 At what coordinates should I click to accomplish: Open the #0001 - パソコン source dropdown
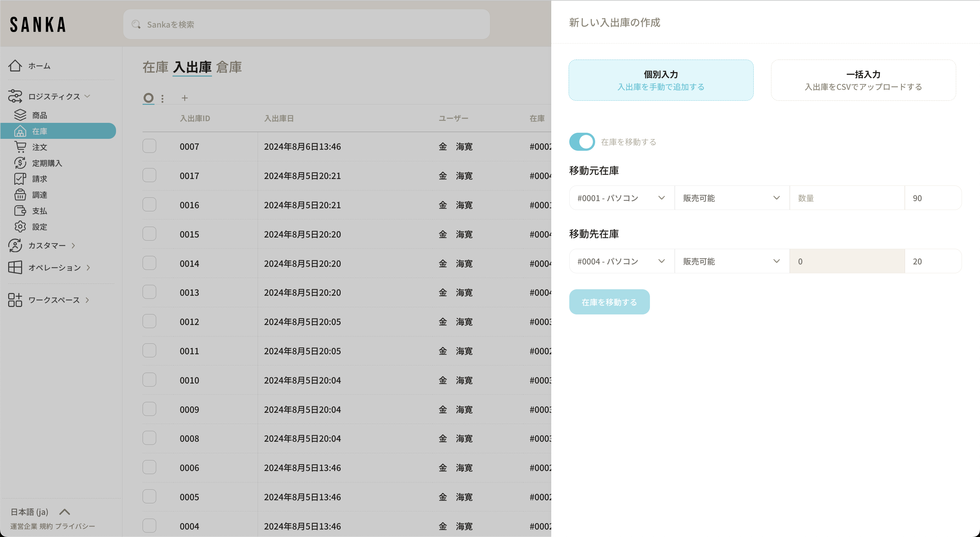point(621,198)
